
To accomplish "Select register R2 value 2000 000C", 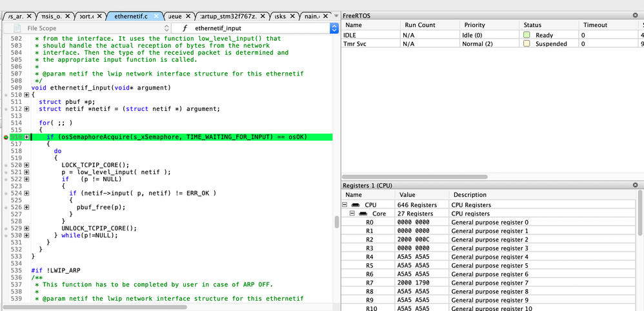I will (413, 239).
